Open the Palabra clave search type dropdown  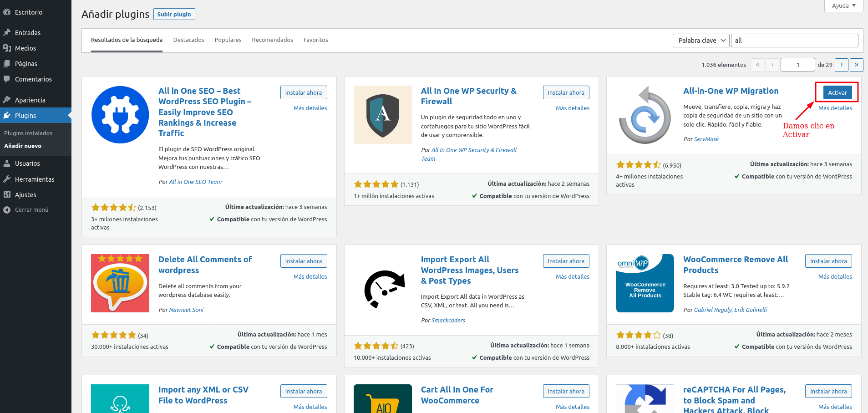(x=701, y=41)
